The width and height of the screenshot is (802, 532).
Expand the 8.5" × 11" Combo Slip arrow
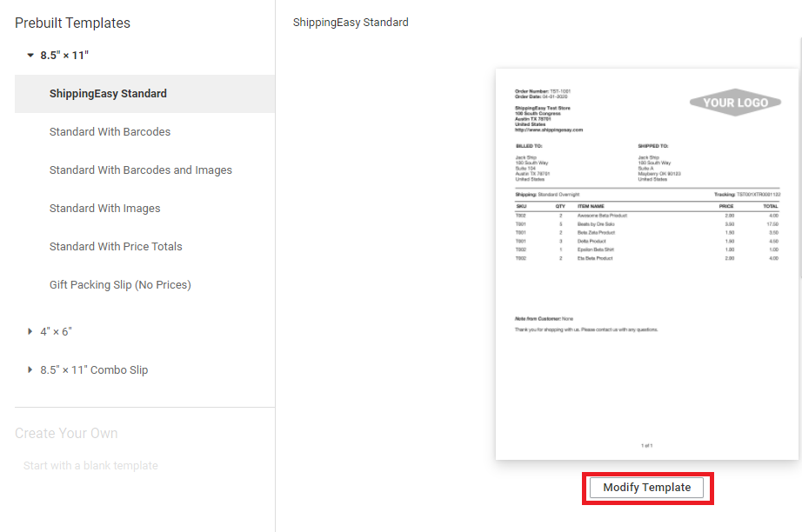click(x=30, y=370)
